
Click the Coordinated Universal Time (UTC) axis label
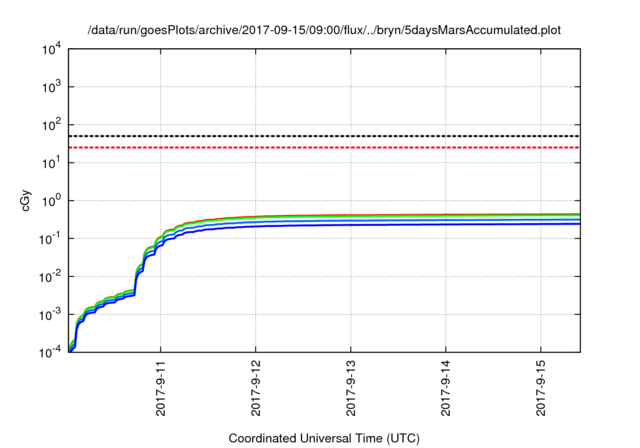(324, 439)
